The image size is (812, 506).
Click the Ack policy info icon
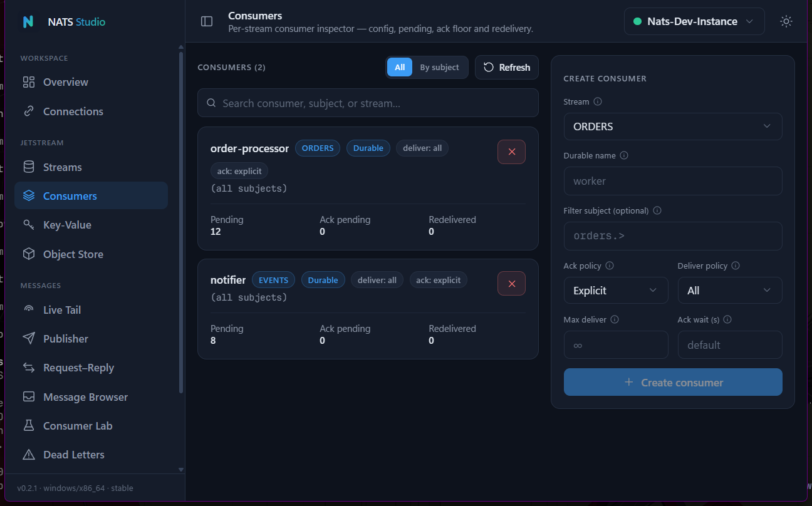click(x=610, y=266)
